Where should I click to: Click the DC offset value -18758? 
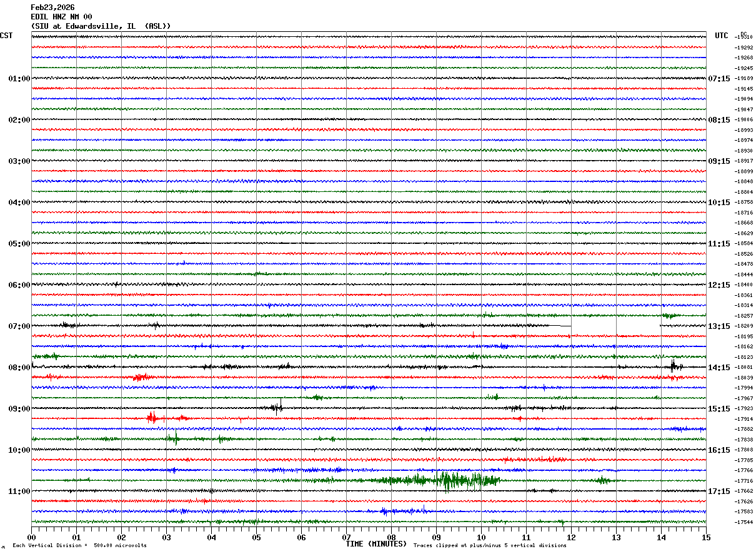click(744, 203)
